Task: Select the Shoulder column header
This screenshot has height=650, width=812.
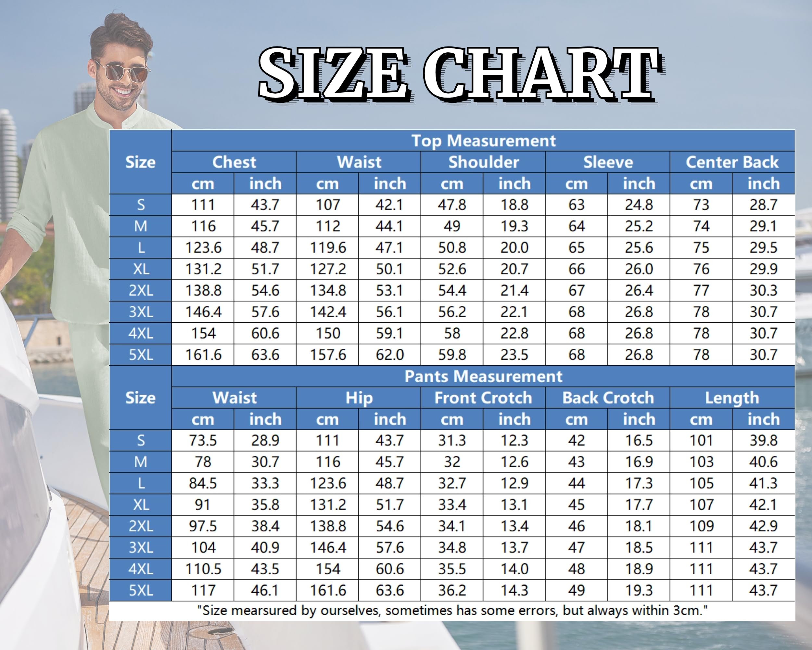Action: (x=483, y=162)
